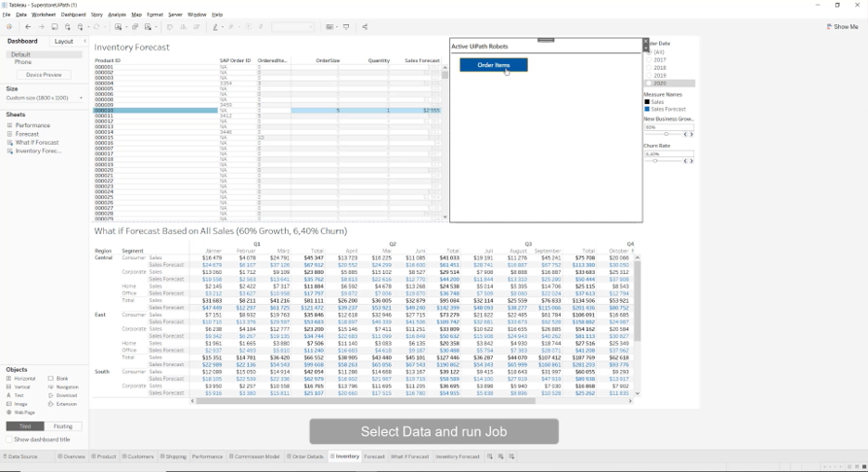Open the dashboard Size dropdown
This screenshot has height=472, width=868.
(45, 98)
